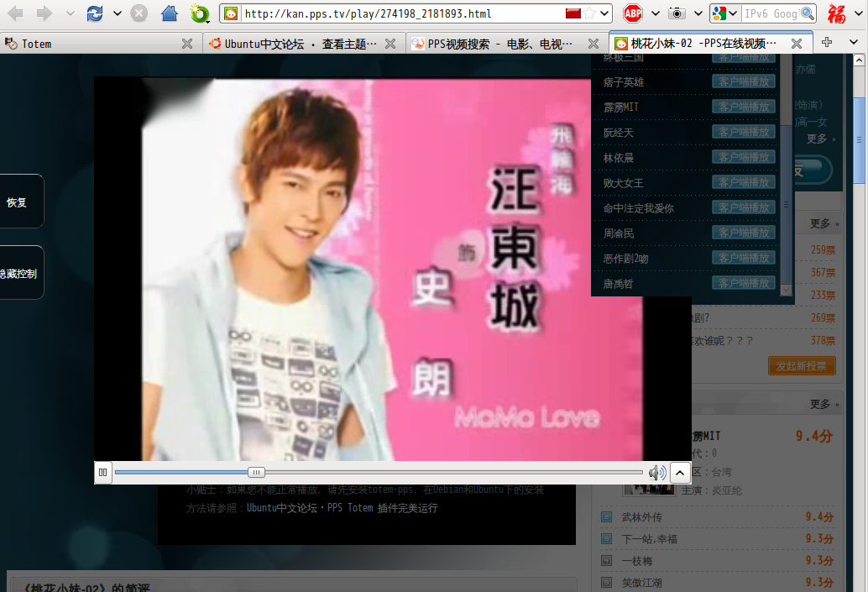List all tabs dropdown arrow

(854, 42)
